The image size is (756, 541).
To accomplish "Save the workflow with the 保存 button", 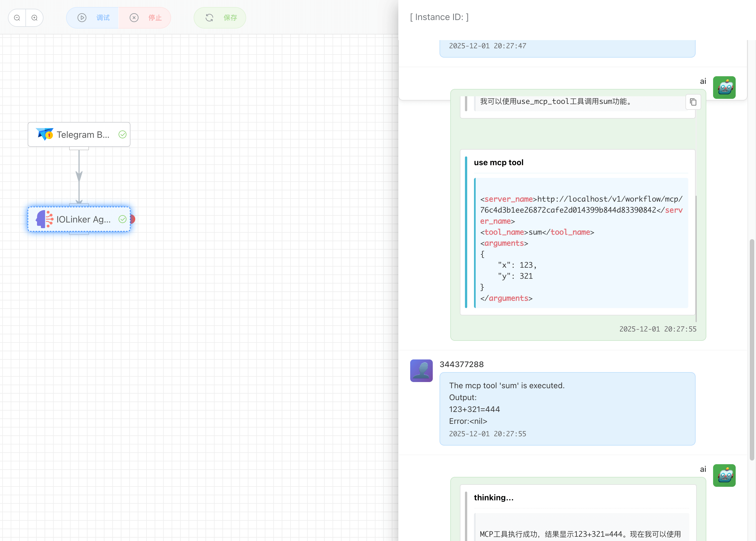I will [x=220, y=18].
